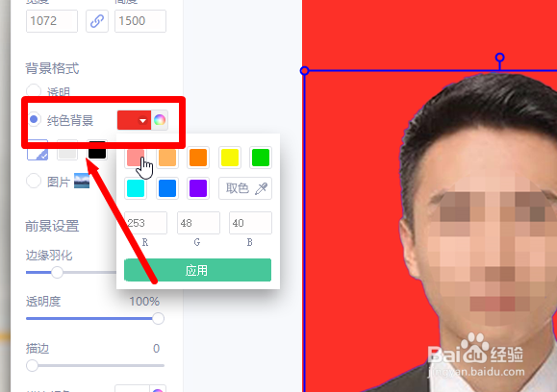
Task: Pick the yellow color swatch
Action: pyautogui.click(x=230, y=158)
